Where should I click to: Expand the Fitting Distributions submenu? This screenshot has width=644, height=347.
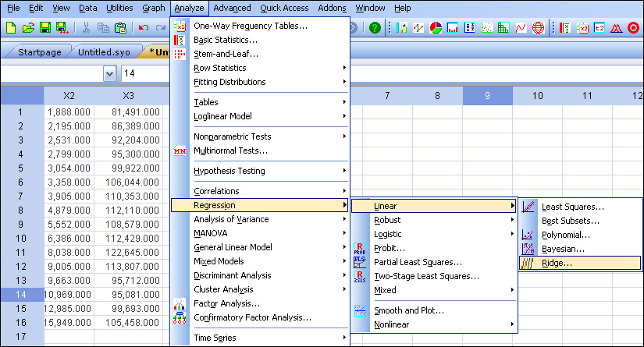(260, 82)
